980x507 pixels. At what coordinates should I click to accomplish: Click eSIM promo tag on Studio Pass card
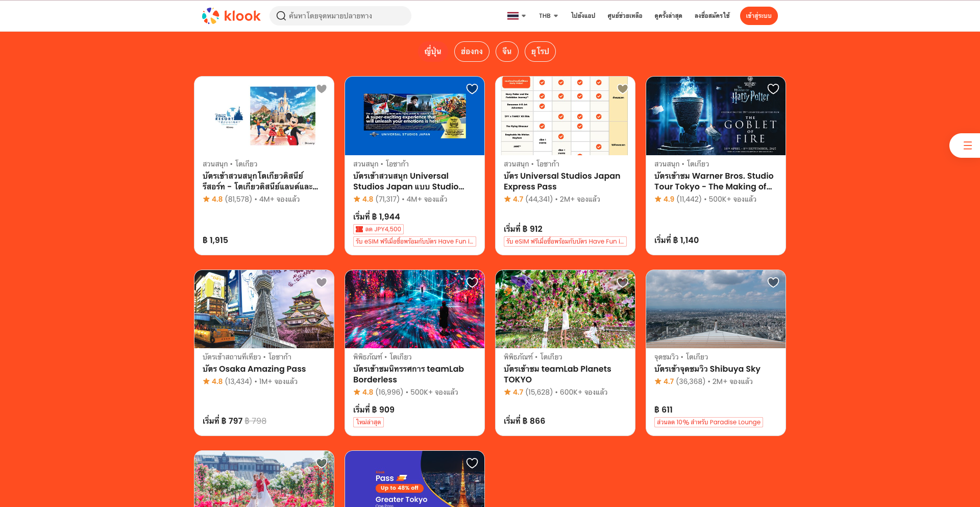click(414, 242)
